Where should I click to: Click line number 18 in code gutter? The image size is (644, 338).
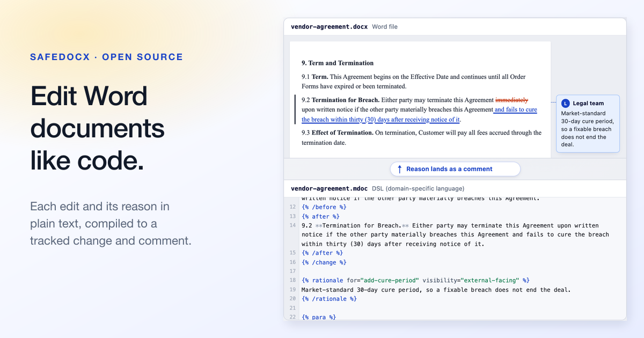click(x=292, y=281)
